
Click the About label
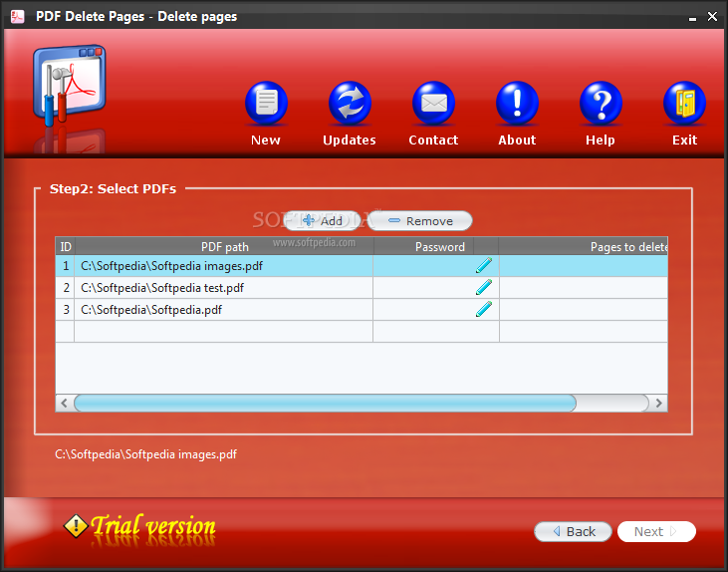tap(517, 140)
